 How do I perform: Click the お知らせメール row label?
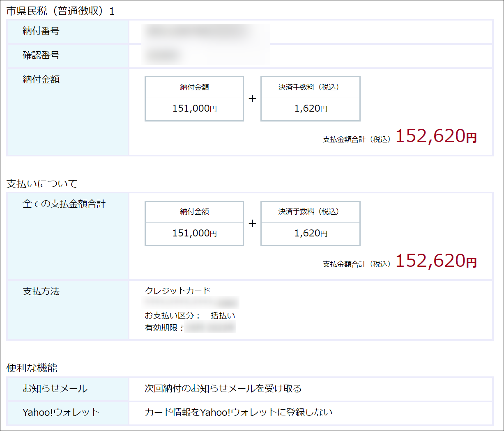tap(55, 389)
